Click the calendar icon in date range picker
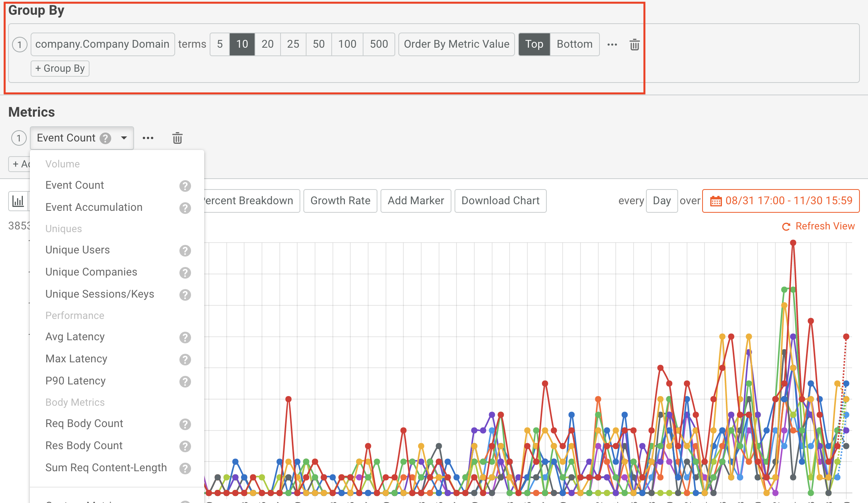Viewport: 868px width, 503px height. (x=716, y=201)
